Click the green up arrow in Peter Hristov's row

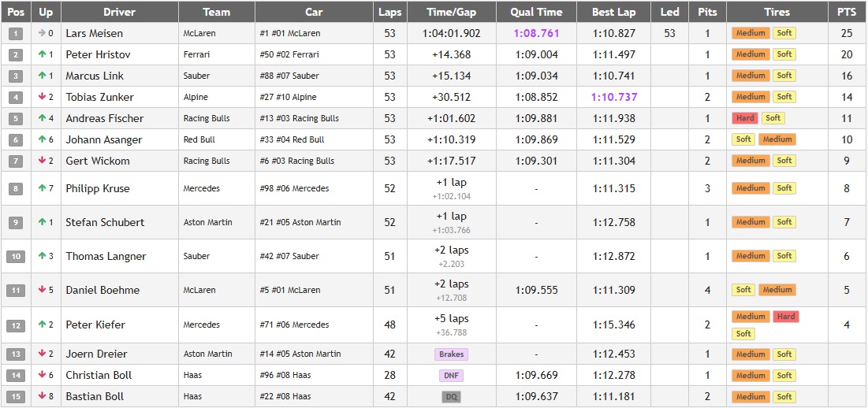point(42,54)
